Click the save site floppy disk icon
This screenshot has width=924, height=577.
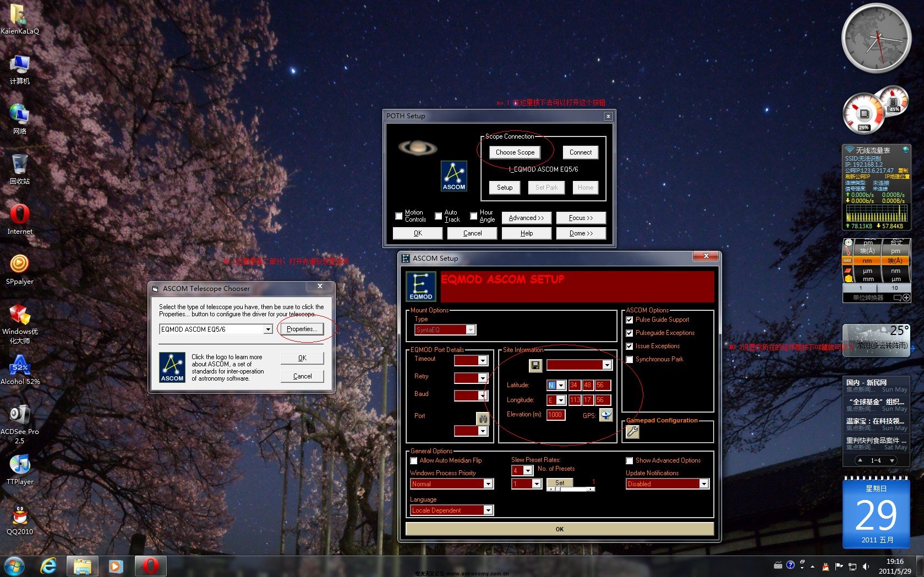(535, 365)
